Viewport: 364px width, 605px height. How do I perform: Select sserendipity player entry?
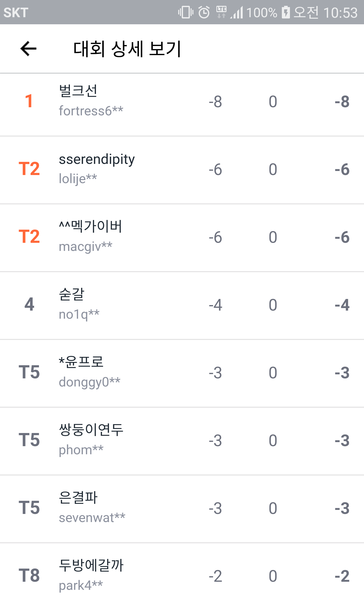[x=182, y=169]
